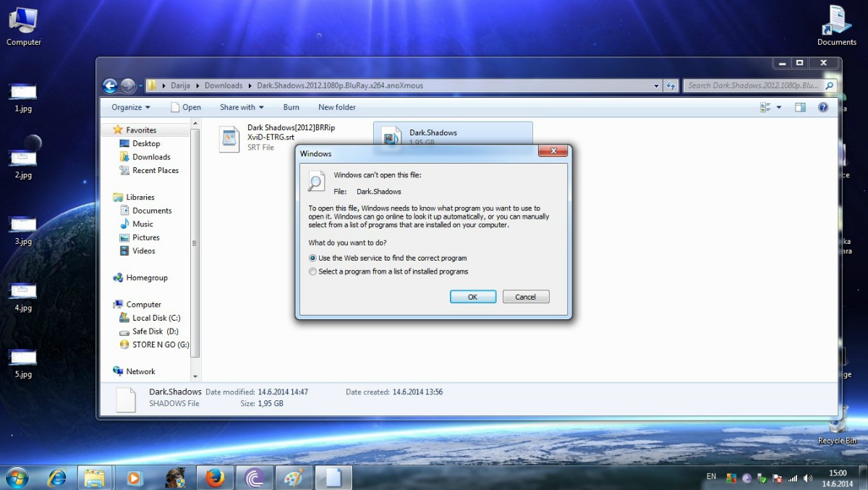Select 2.jpg on the desktop
The height and width of the screenshot is (490, 868).
pos(23,164)
